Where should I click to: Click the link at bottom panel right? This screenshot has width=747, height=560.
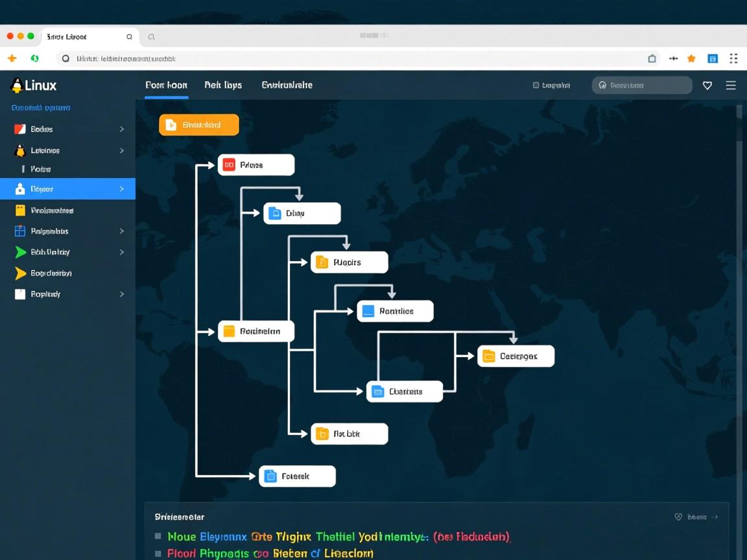pyautogui.click(x=697, y=517)
